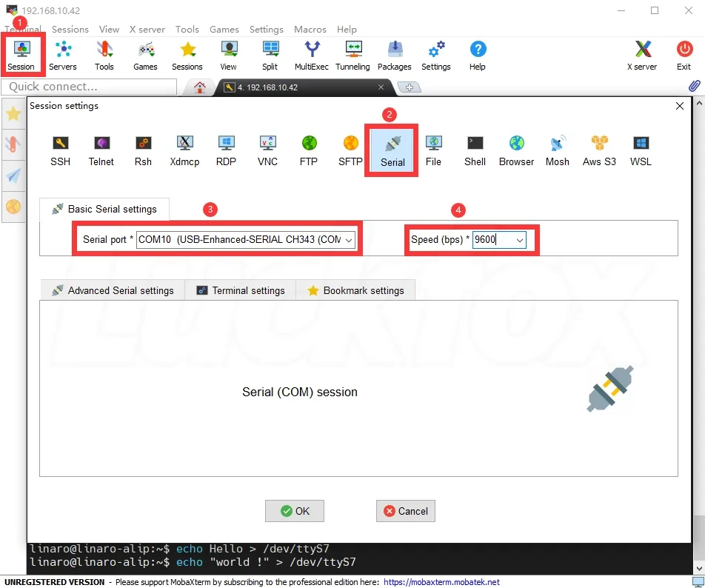
Task: Click the Help toolbar icon
Action: [478, 56]
